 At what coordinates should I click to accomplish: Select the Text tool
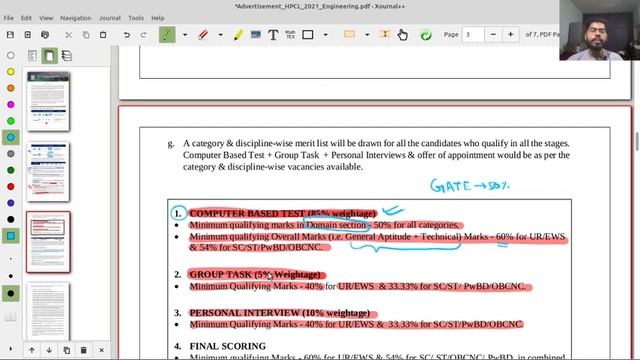[x=273, y=35]
